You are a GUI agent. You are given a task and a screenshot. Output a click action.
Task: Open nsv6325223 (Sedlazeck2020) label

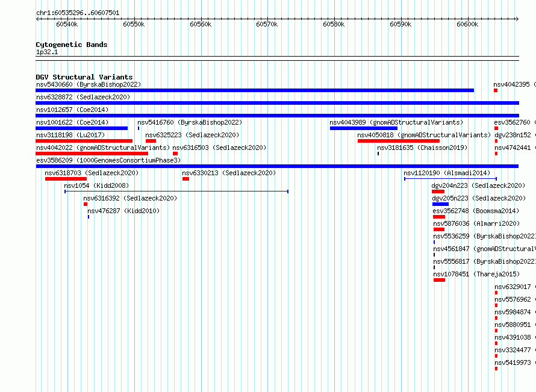click(192, 135)
